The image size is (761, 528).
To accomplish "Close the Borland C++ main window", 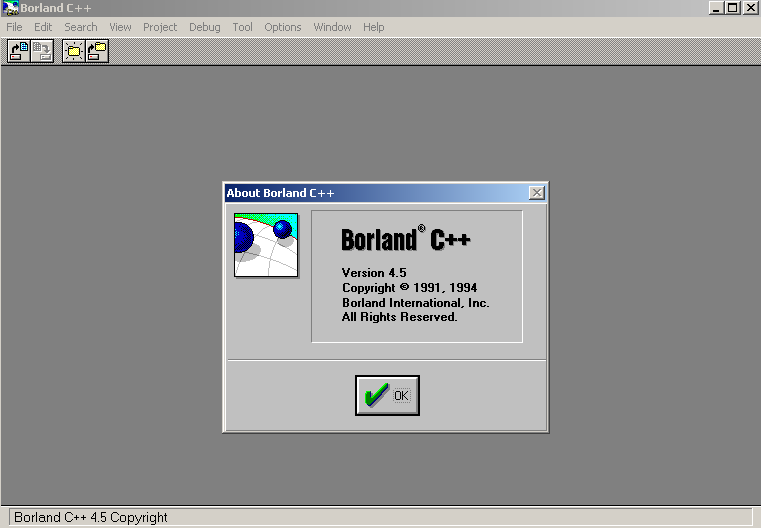I will tap(750, 8).
